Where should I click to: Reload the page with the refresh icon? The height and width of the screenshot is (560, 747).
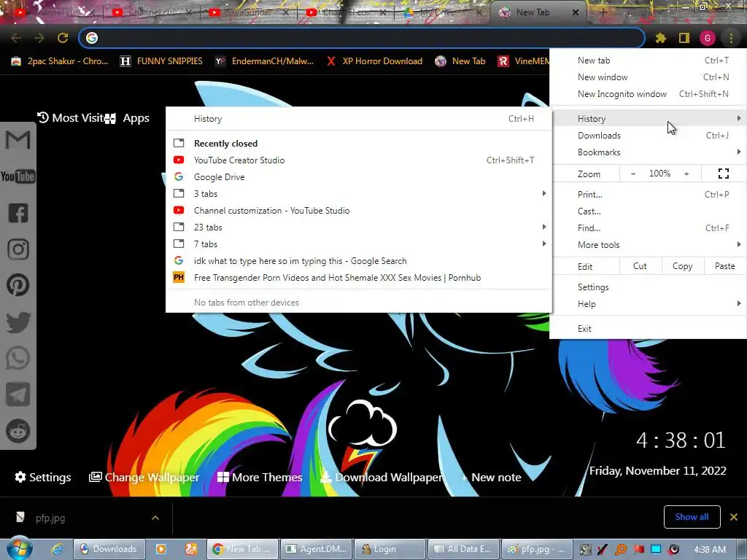coord(63,38)
